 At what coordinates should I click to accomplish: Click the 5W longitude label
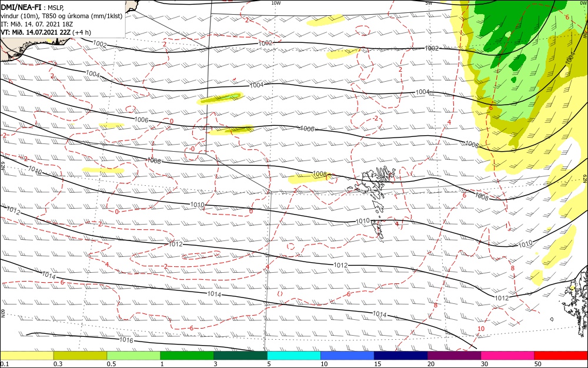(x=429, y=3)
